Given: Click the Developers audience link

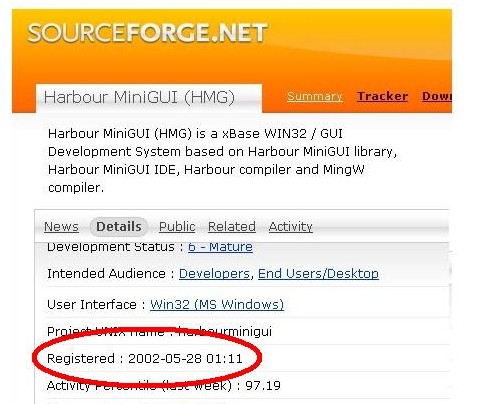Looking at the screenshot, I should (214, 274).
